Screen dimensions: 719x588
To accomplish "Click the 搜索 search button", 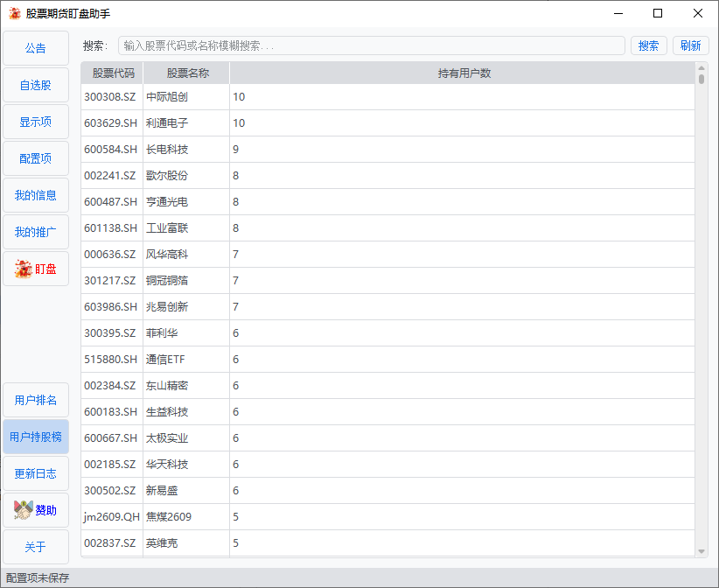I will tap(648, 45).
